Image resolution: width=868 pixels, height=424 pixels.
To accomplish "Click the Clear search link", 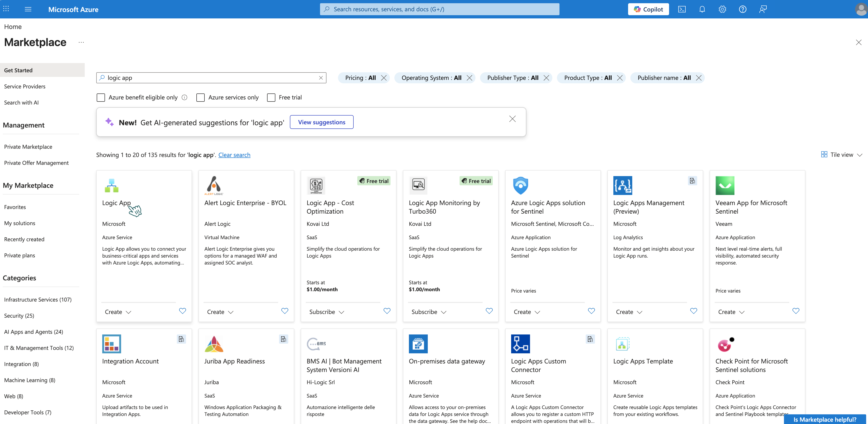I will [234, 155].
